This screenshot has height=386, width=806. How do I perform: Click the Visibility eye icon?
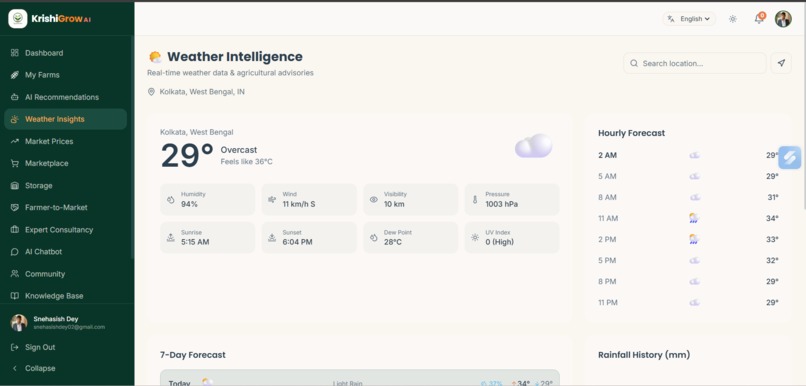[x=374, y=199]
